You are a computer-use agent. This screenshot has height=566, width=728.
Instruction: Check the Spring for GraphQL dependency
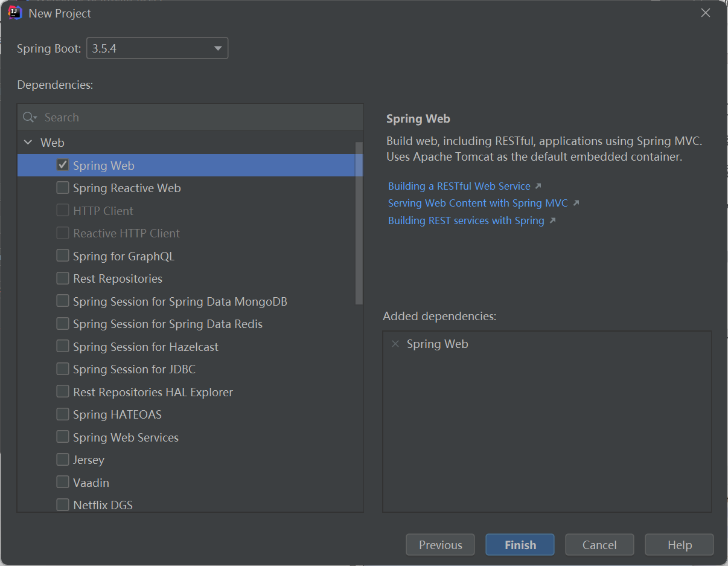click(x=62, y=256)
